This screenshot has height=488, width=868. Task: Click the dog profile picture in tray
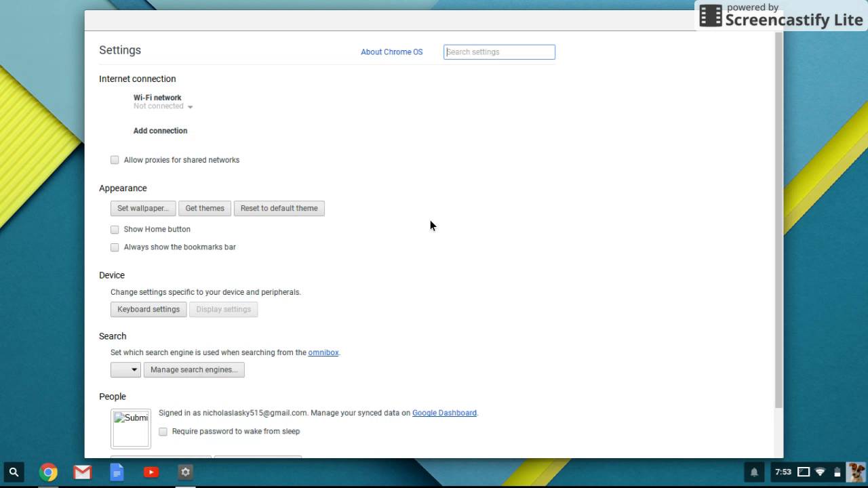(x=856, y=472)
